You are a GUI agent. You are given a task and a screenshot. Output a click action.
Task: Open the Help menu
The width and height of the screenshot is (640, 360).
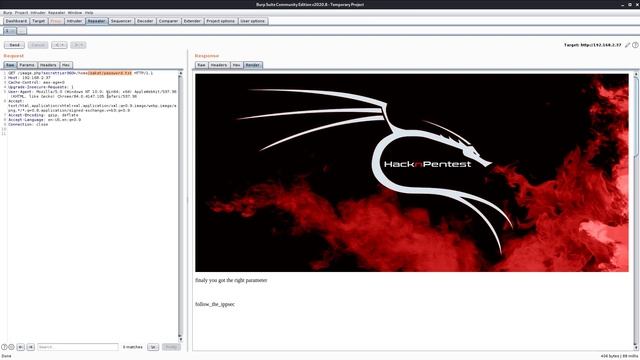pos(89,13)
